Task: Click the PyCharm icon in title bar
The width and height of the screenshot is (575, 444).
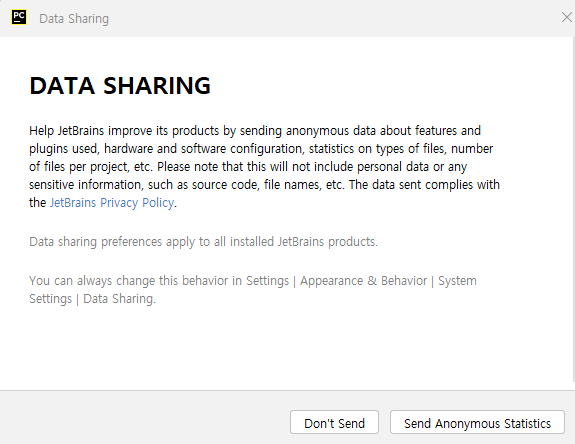Action: (19, 17)
